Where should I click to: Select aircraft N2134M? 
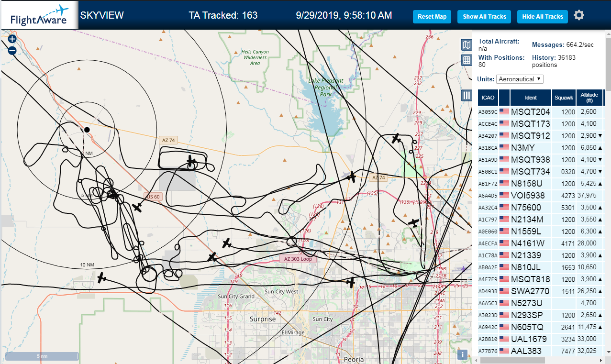[541, 220]
